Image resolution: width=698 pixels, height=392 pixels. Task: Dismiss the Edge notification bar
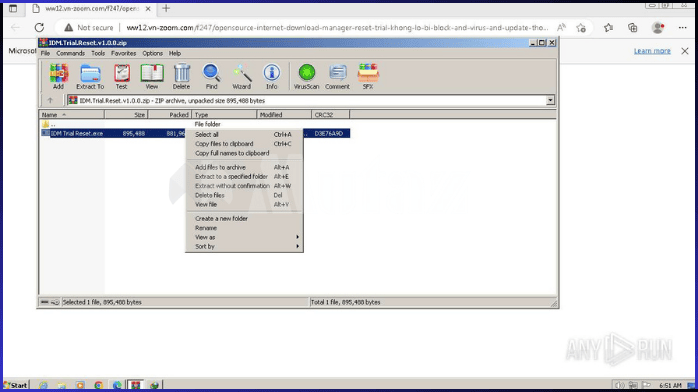coord(685,51)
